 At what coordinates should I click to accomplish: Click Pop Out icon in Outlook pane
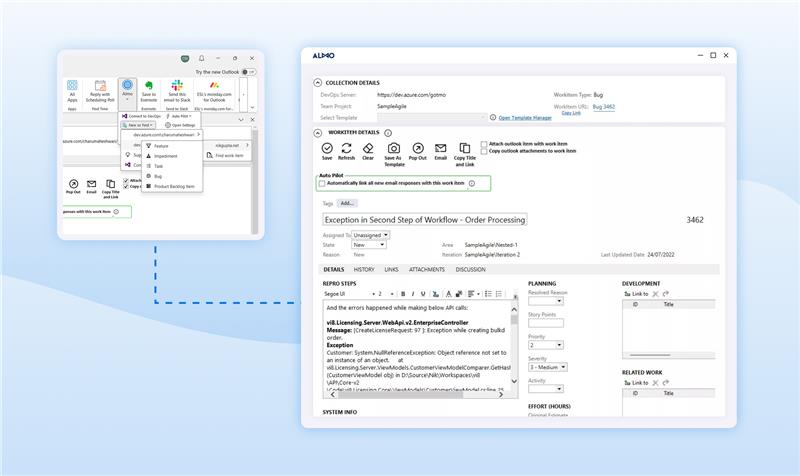click(x=73, y=184)
